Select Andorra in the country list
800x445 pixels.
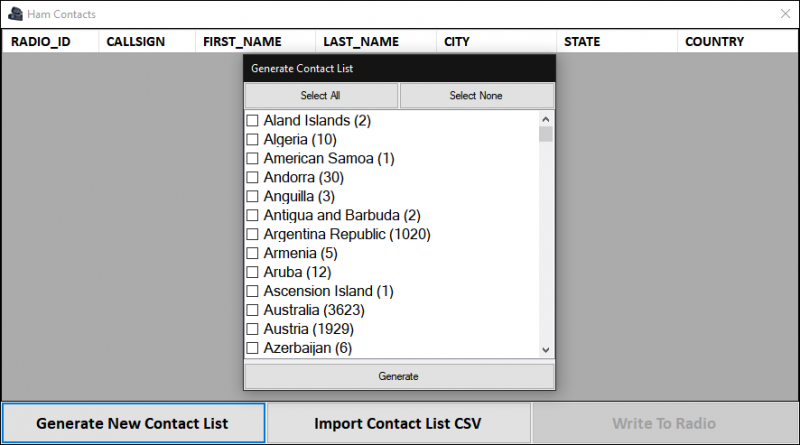pos(253,178)
